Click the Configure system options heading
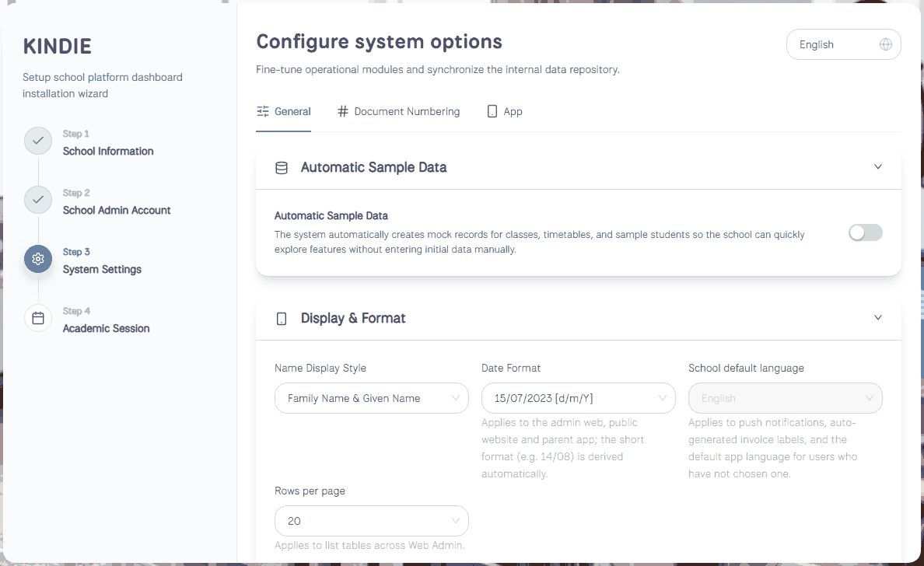This screenshot has height=566, width=924. click(379, 42)
